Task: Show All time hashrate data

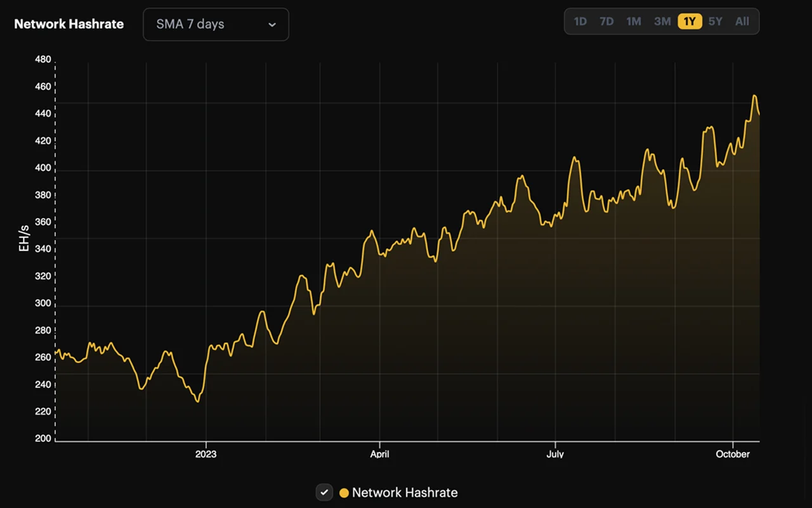Action: click(x=742, y=22)
